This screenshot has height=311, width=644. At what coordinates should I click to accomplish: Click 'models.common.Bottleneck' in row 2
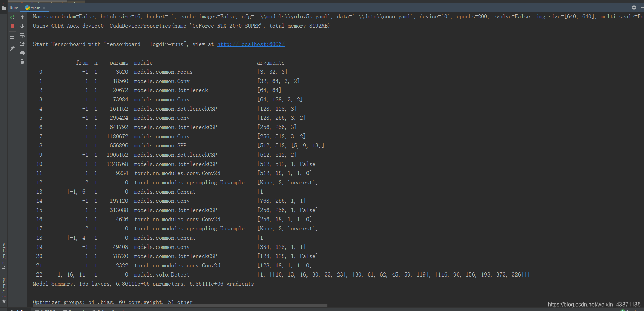171,90
